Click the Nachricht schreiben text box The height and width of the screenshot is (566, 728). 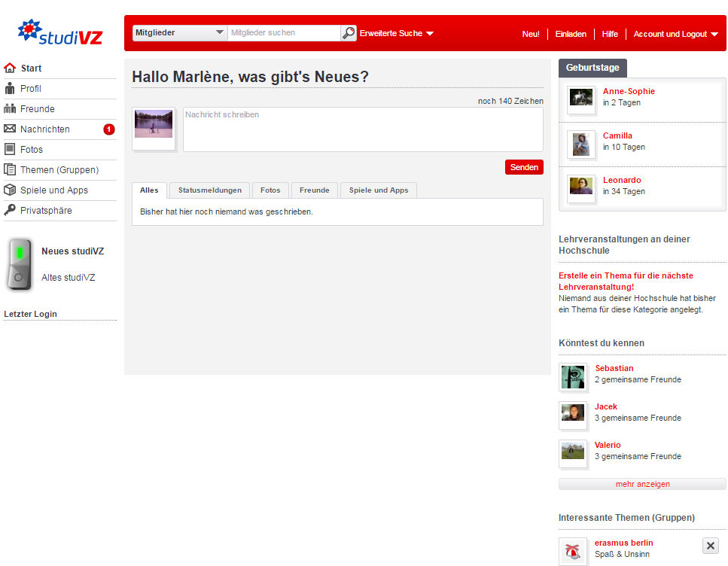point(363,129)
